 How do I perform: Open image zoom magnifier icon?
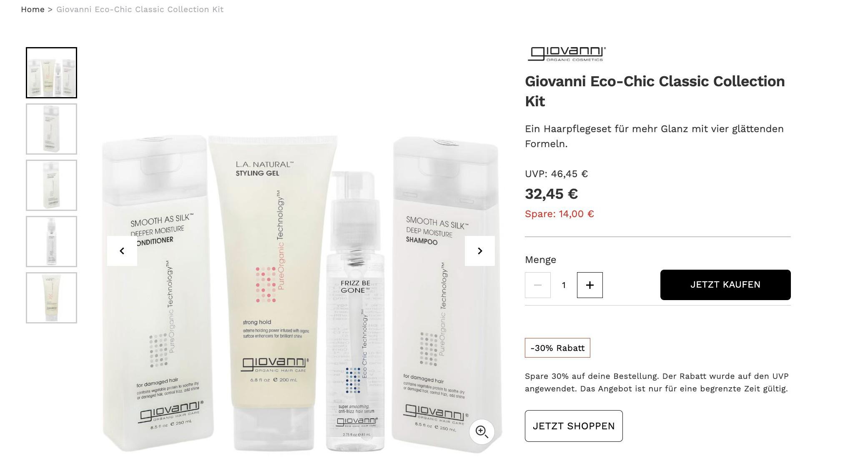coord(482,432)
